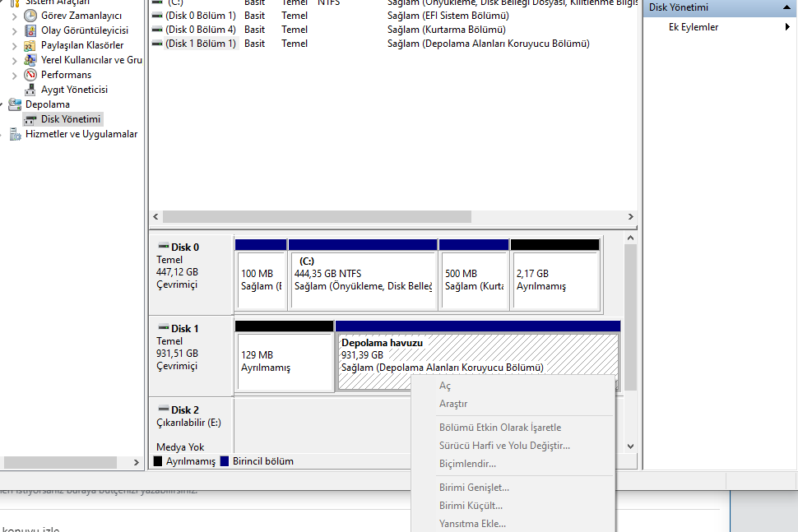This screenshot has height=532, width=798.
Task: Click Ek Eylemler in the actions pane
Action: coord(694,27)
